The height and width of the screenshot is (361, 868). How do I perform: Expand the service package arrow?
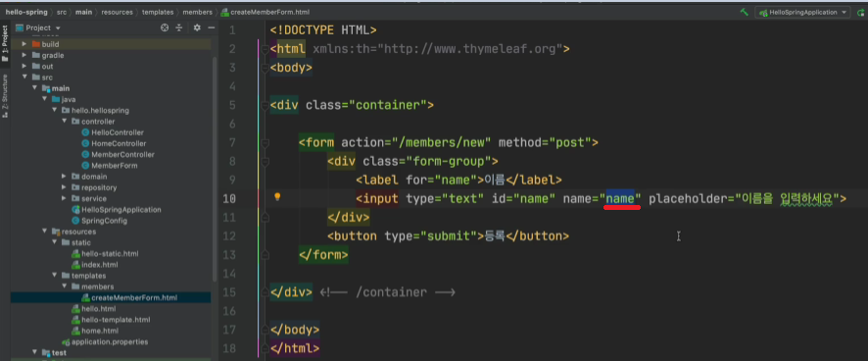pos(65,198)
